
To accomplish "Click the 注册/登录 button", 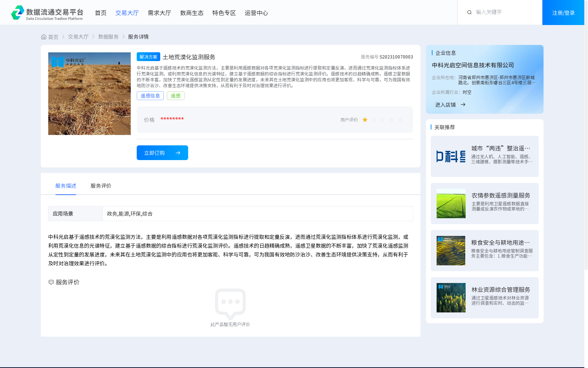I will [563, 13].
